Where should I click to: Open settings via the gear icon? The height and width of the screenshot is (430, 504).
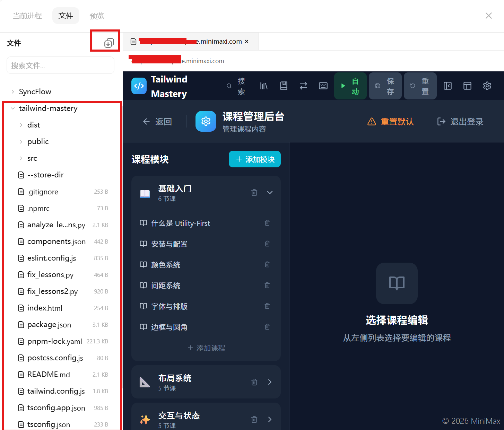(487, 86)
